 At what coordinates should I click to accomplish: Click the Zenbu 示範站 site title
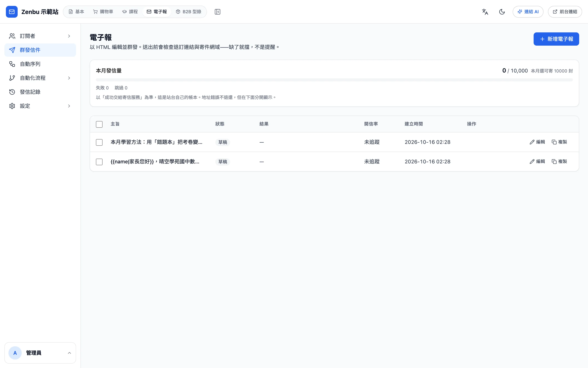pos(40,12)
